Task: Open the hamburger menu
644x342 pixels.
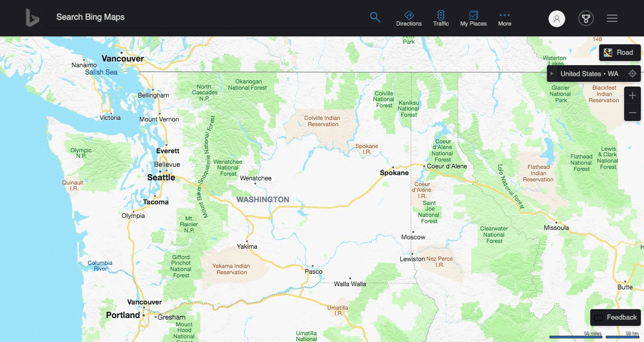Action: tap(612, 18)
